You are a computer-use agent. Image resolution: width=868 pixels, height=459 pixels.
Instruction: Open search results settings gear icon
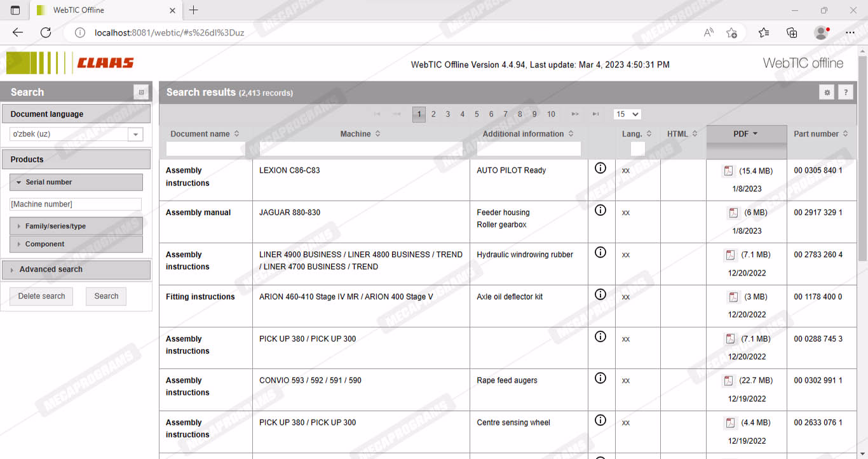827,93
